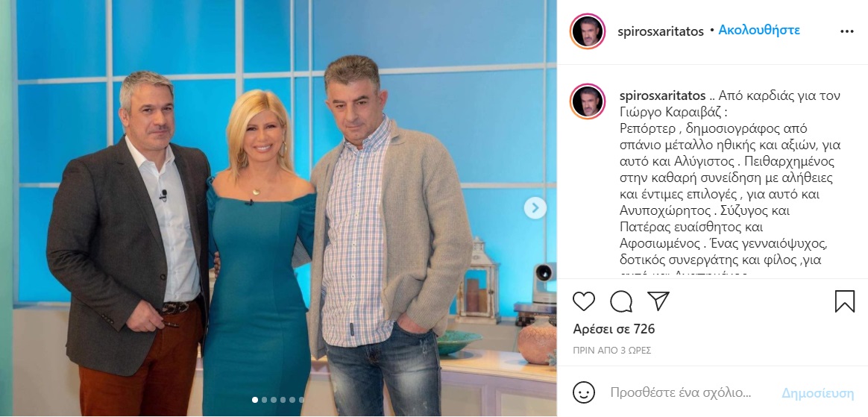Viewport: 868px width, 417px height.
Task: Jump to second carousel dot indicator
Action: (264, 399)
